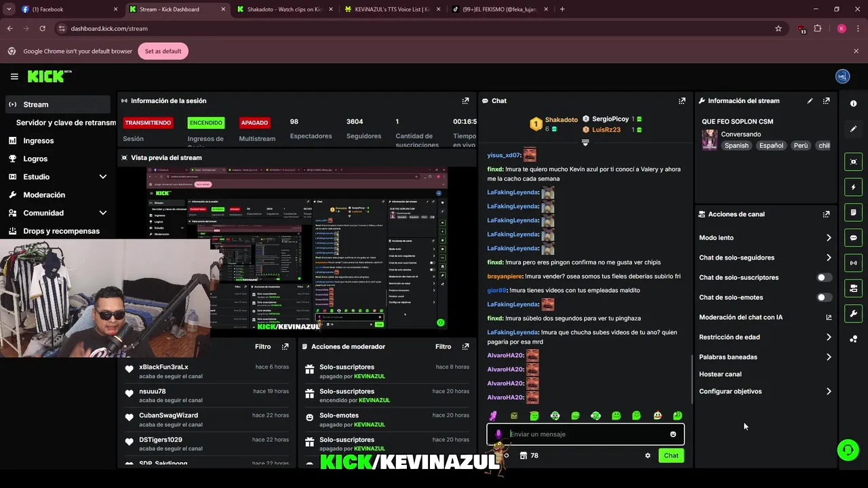Expand Modo lento options
Image resolution: width=868 pixels, height=488 pixels.
click(829, 238)
